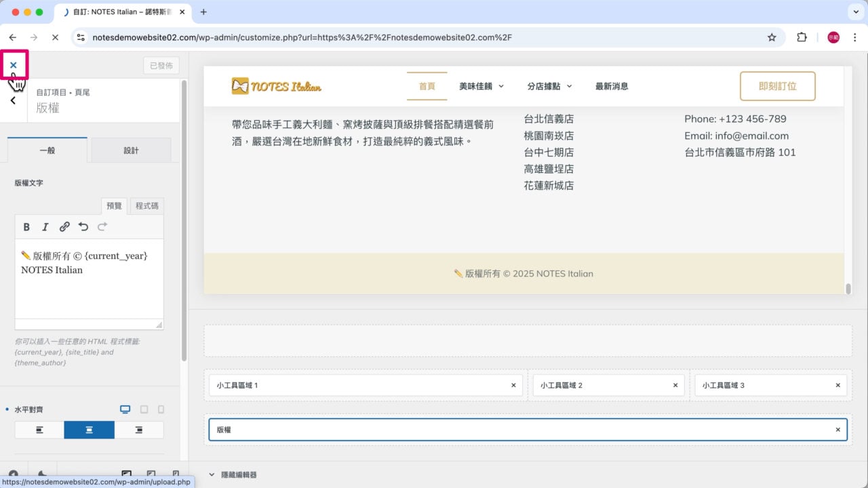Apply italic formatting in copyright editor
Viewport: 868px width, 488px height.
(x=45, y=227)
